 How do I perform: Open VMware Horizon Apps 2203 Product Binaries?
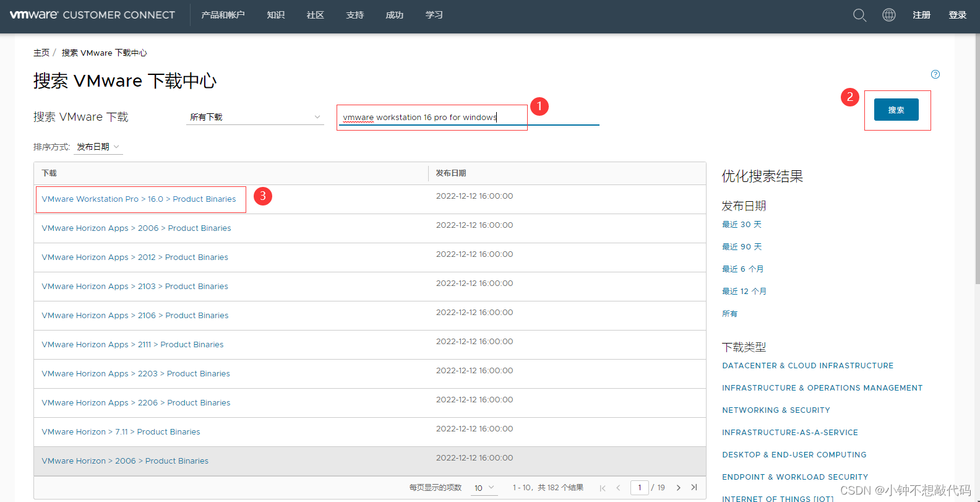[x=135, y=374]
